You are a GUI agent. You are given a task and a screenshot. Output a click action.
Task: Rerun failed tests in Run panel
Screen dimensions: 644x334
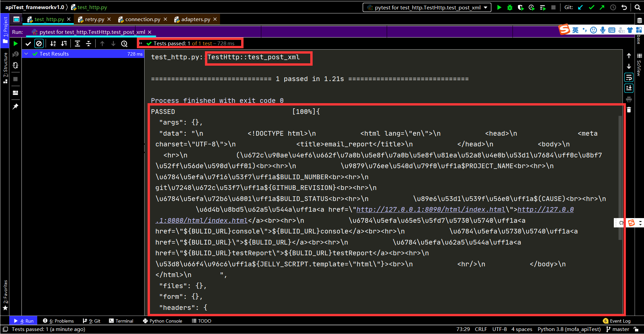click(x=15, y=54)
